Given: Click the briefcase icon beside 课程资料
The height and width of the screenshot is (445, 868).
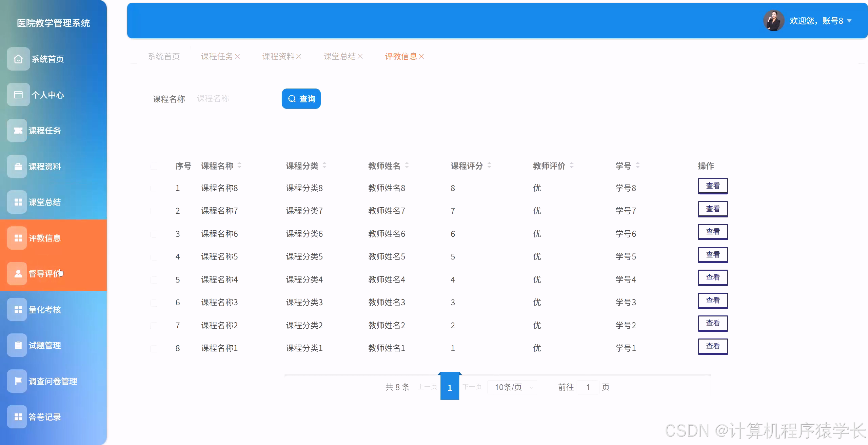Looking at the screenshot, I should [x=17, y=167].
